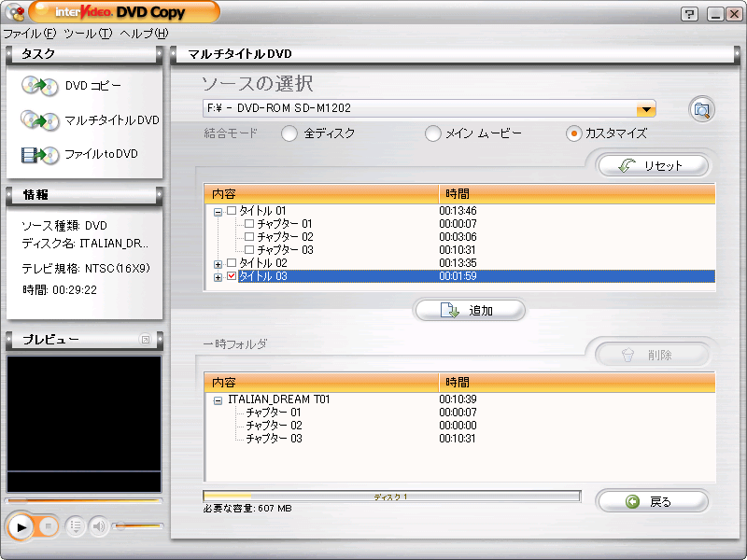Click the InterVideo app logo icon
The height and width of the screenshot is (560, 747).
coord(15,12)
